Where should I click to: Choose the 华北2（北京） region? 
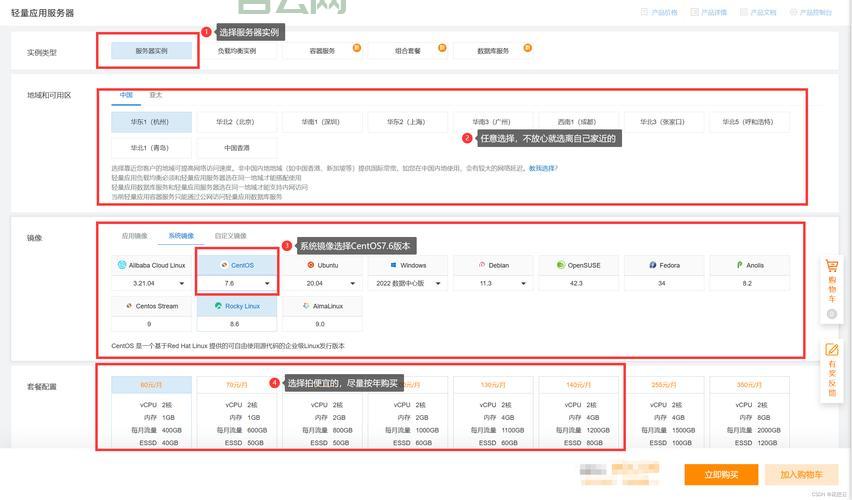[x=237, y=122]
